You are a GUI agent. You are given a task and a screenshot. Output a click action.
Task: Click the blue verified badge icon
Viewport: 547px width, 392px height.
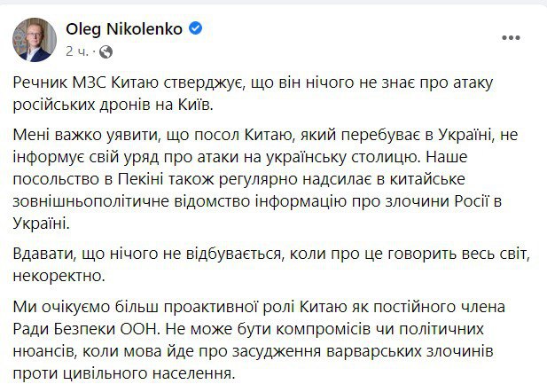[x=197, y=29]
